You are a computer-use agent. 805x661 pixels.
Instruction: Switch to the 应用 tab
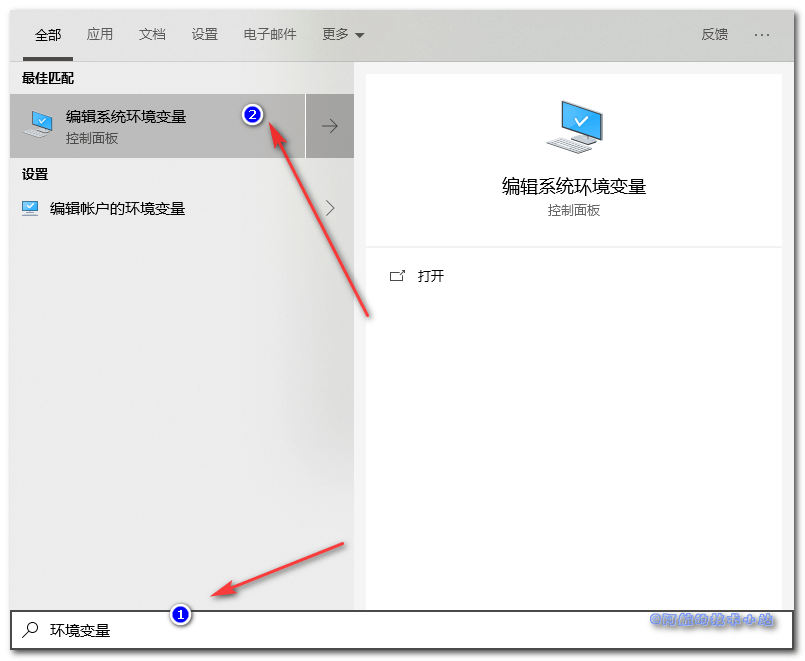[100, 33]
